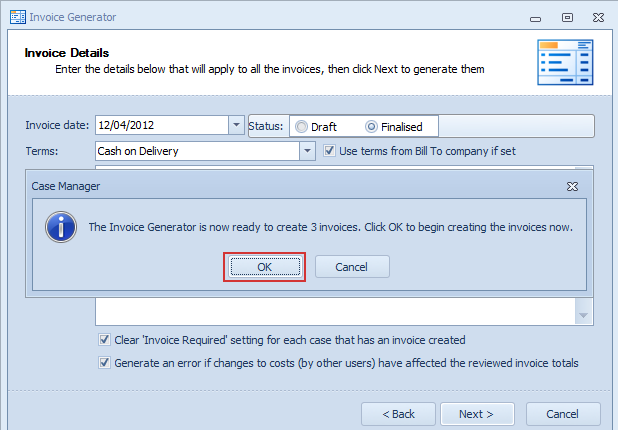This screenshot has height=430, width=618.
Task: Click the Next > wizard button
Action: [477, 414]
